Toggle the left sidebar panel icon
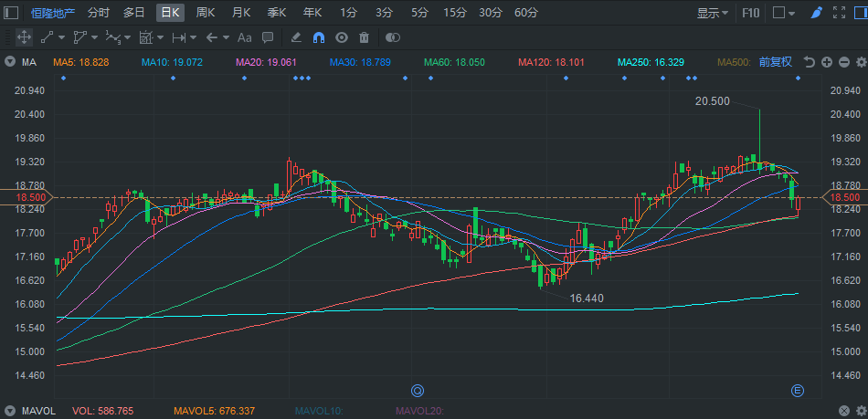 tap(11, 13)
